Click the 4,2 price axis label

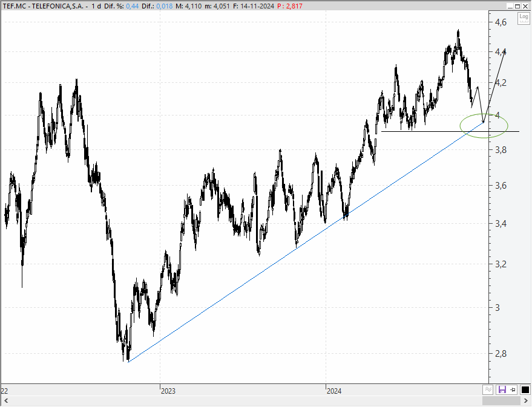501,83
